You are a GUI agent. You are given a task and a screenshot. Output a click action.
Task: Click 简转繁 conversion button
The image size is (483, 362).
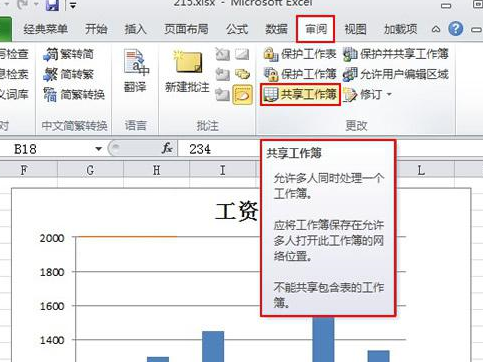(69, 74)
